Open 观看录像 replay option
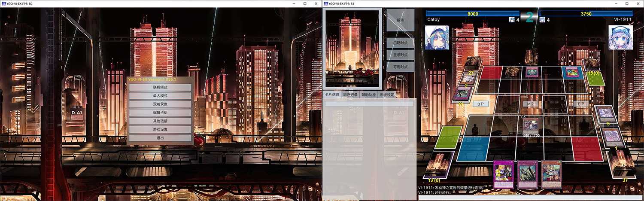Viewport: 644px width, 201px height. tap(160, 104)
